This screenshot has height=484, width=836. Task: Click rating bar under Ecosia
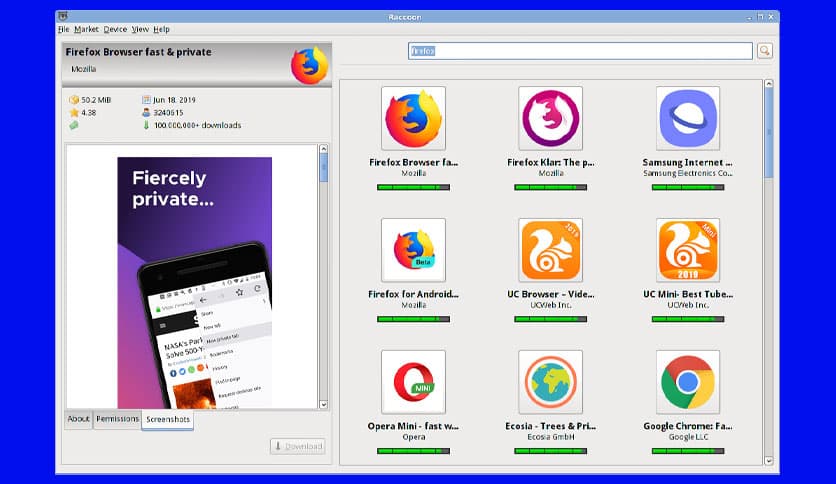(550, 451)
